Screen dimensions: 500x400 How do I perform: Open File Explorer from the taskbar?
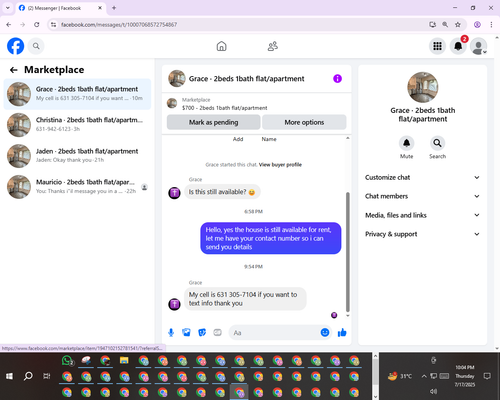click(x=124, y=360)
